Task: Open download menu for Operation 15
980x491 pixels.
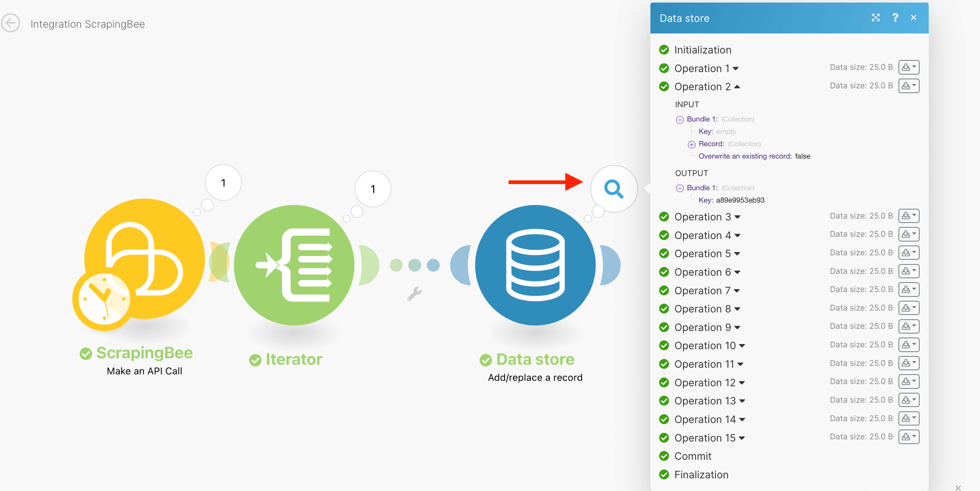Action: 908,436
